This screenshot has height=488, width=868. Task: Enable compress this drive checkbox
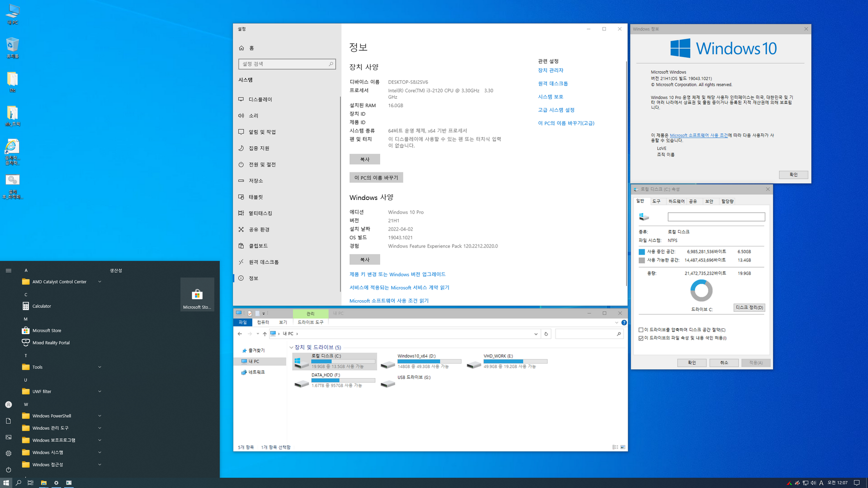coord(641,330)
